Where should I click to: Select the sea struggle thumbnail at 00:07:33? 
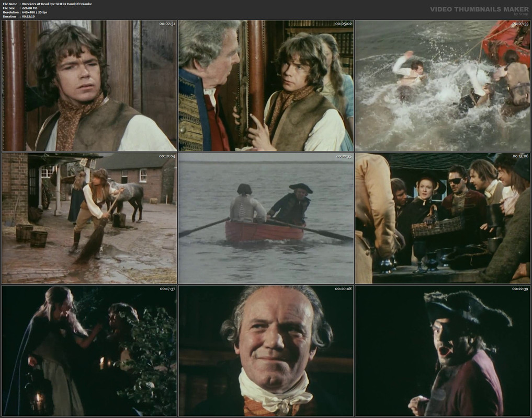pyautogui.click(x=443, y=86)
